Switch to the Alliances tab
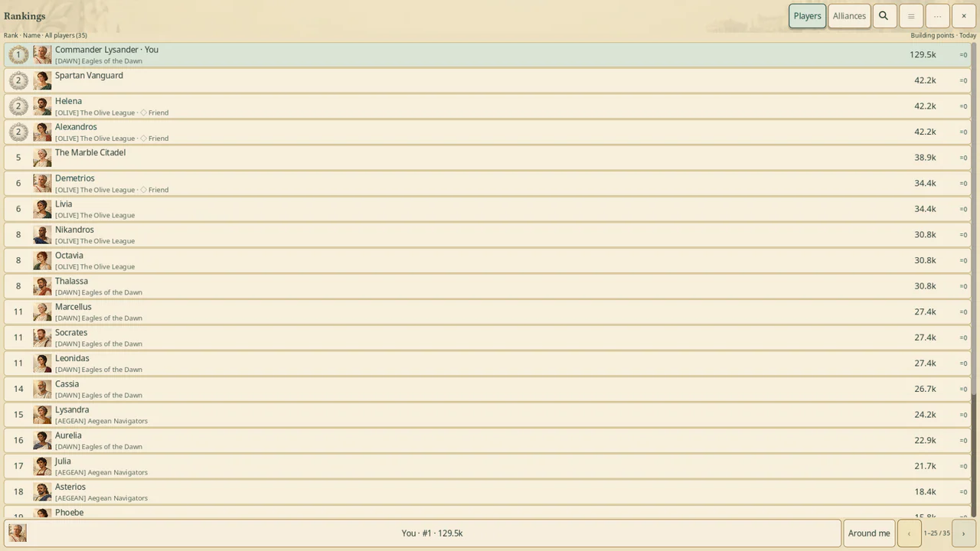This screenshot has width=980, height=551. click(x=849, y=16)
